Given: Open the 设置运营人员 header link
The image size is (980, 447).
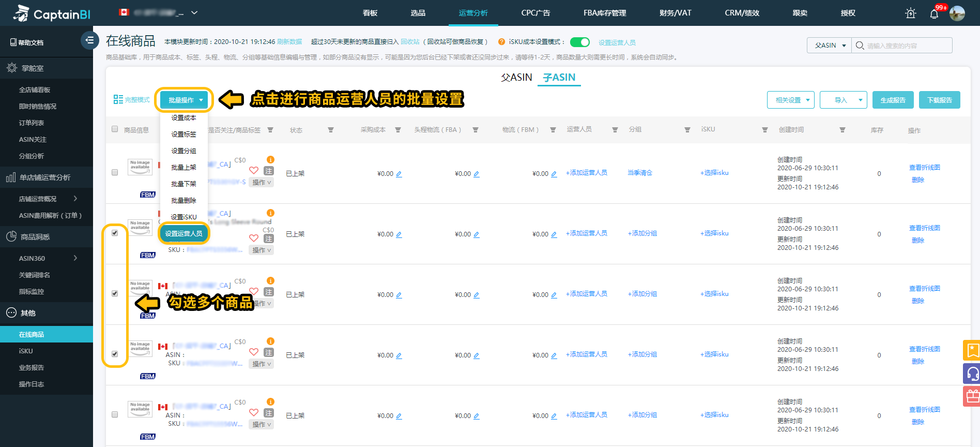Looking at the screenshot, I should tap(617, 42).
